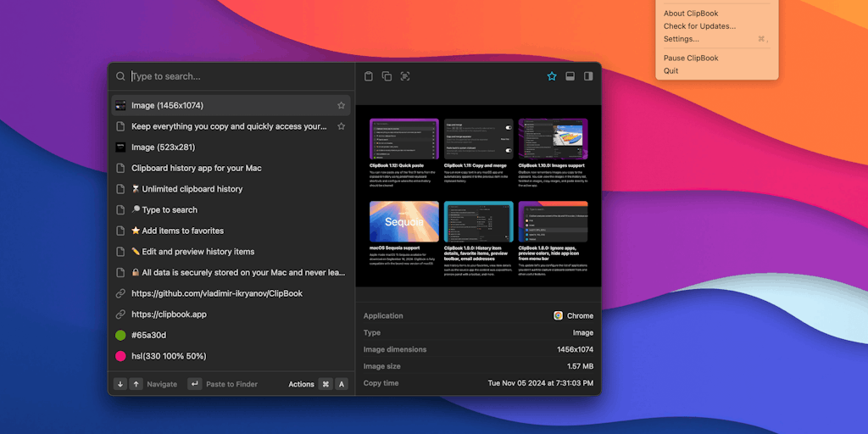The image size is (868, 434).
Task: Click the Type value Image in details
Action: click(583, 332)
